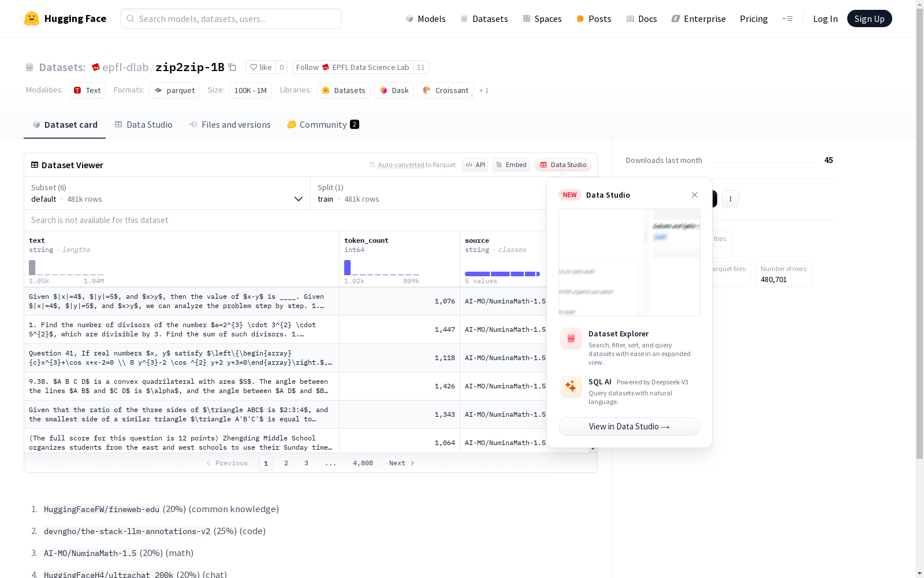Viewport: 924px width, 578px height.
Task: Jump to last page 4,808
Action: tap(363, 463)
